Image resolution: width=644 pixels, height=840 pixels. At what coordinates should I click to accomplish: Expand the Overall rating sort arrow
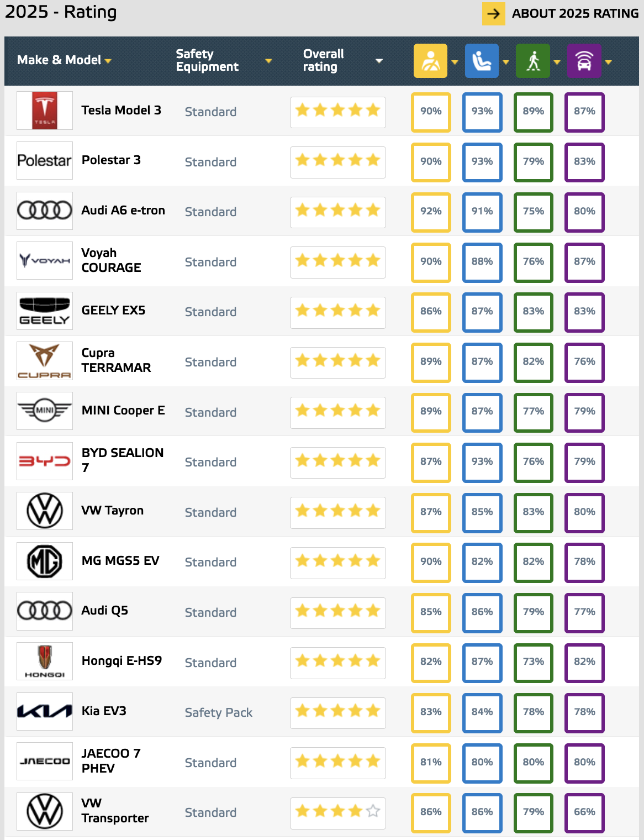(x=379, y=61)
